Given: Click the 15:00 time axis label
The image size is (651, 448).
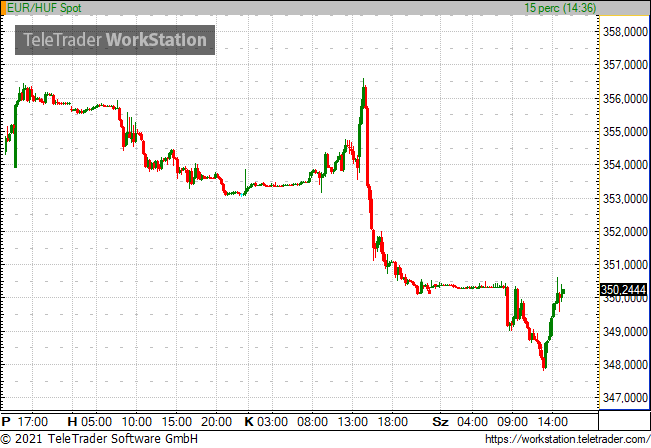Looking at the screenshot, I should (x=176, y=422).
